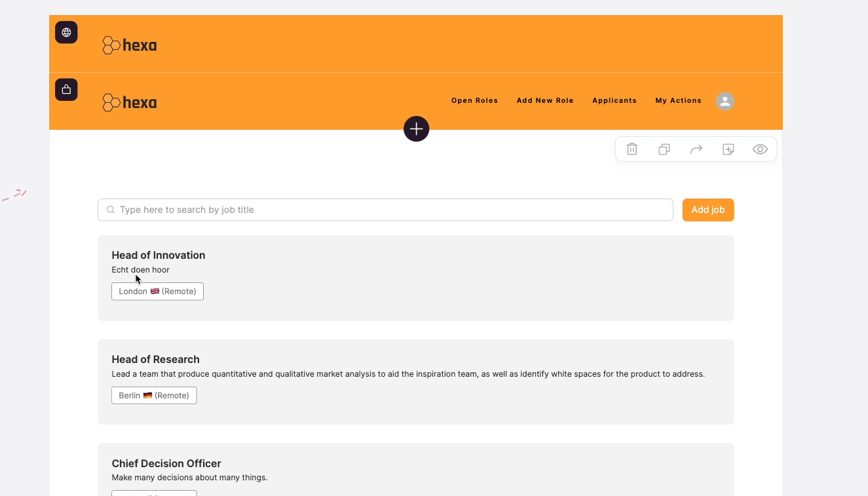The height and width of the screenshot is (496, 868).
Task: Click the shopping bag icon badge
Action: (x=66, y=90)
